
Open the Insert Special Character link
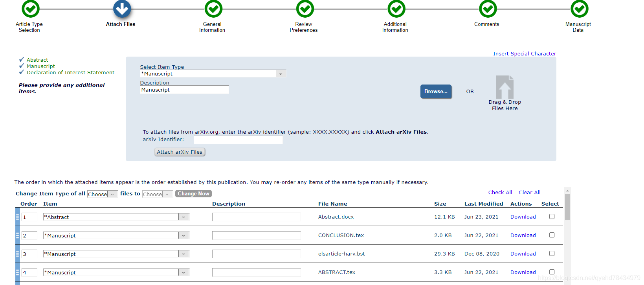click(x=525, y=54)
